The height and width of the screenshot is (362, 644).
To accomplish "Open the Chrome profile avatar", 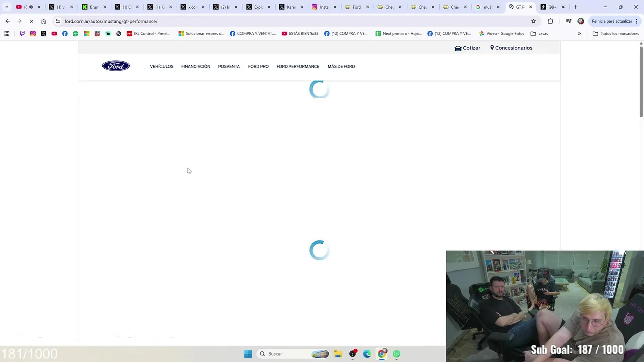I will click(x=581, y=21).
